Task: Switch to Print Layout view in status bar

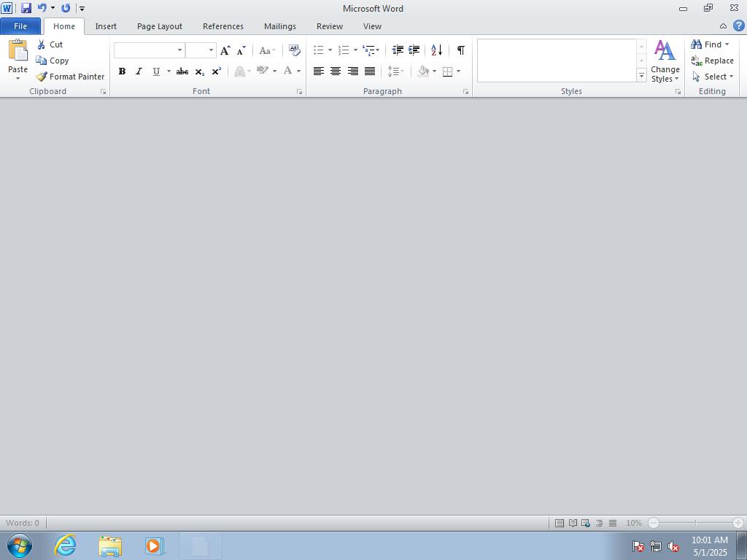Action: (x=560, y=523)
